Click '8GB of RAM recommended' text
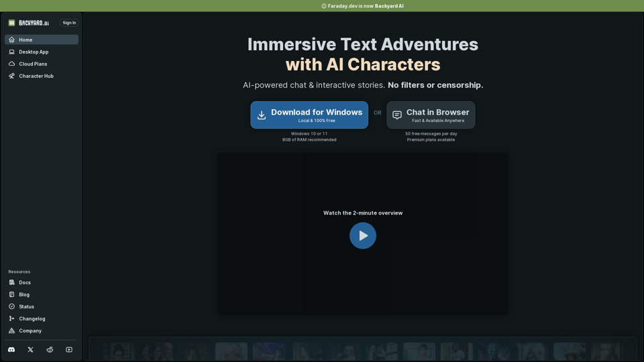The image size is (644, 362). [309, 140]
